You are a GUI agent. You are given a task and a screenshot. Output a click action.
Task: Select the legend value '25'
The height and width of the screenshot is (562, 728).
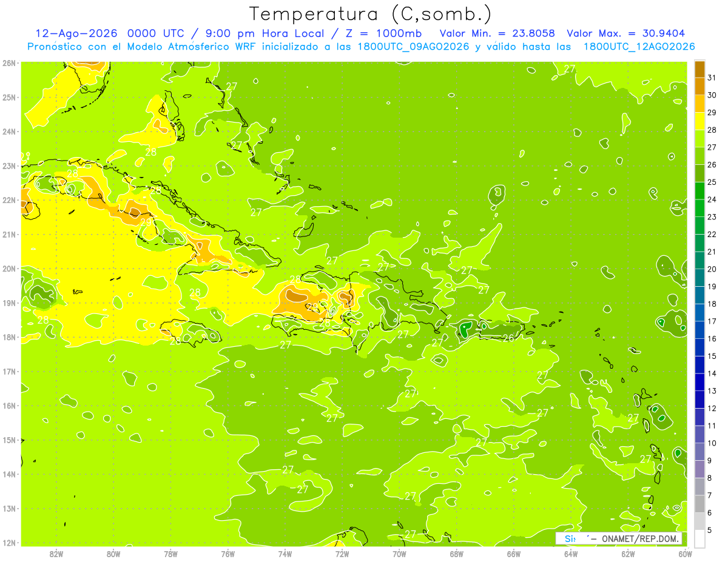pyautogui.click(x=712, y=182)
